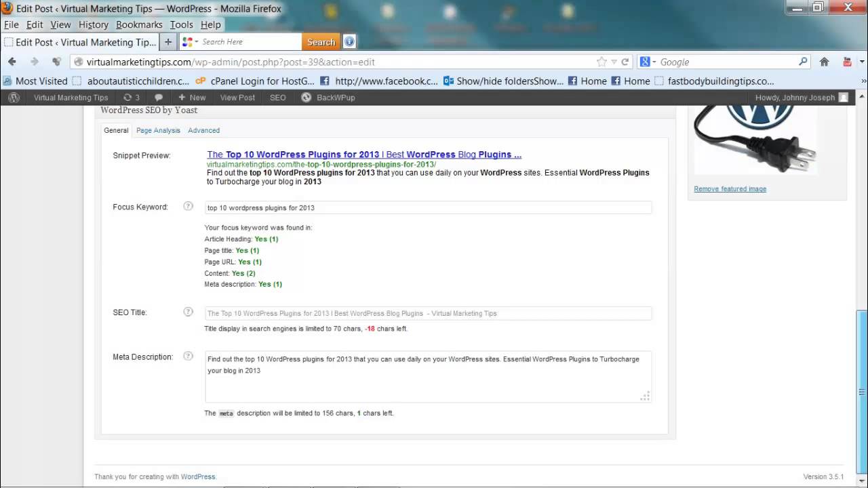This screenshot has height=488, width=868.
Task: Click the Focus Keyword help question icon
Action: [189, 207]
